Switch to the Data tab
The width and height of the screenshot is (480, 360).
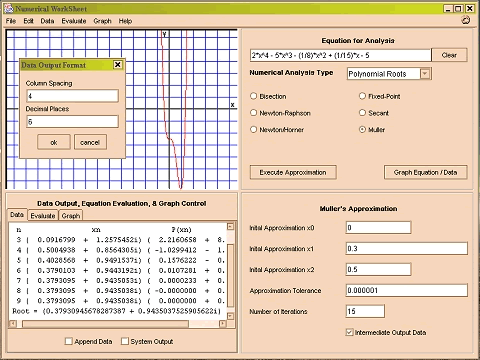click(x=17, y=215)
